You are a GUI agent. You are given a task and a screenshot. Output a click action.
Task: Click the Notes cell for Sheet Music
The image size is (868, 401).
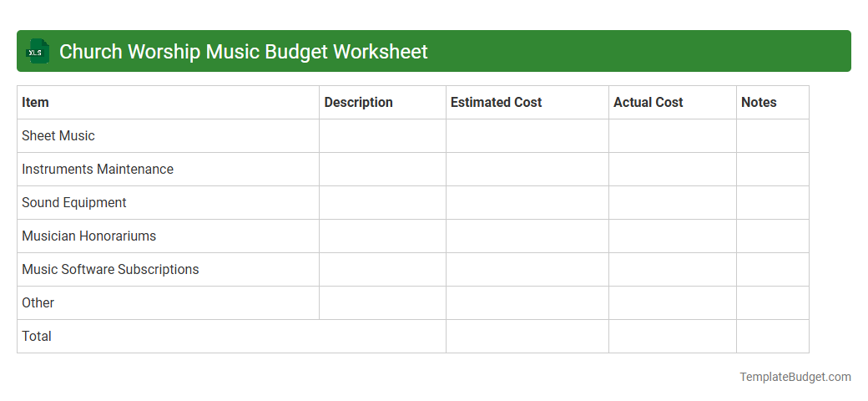(x=773, y=135)
